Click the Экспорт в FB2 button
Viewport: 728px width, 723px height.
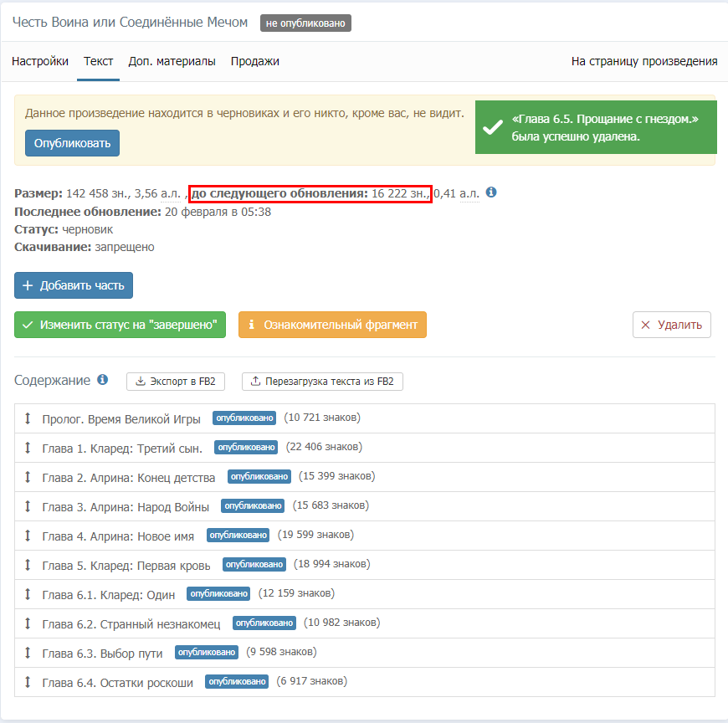coord(176,382)
